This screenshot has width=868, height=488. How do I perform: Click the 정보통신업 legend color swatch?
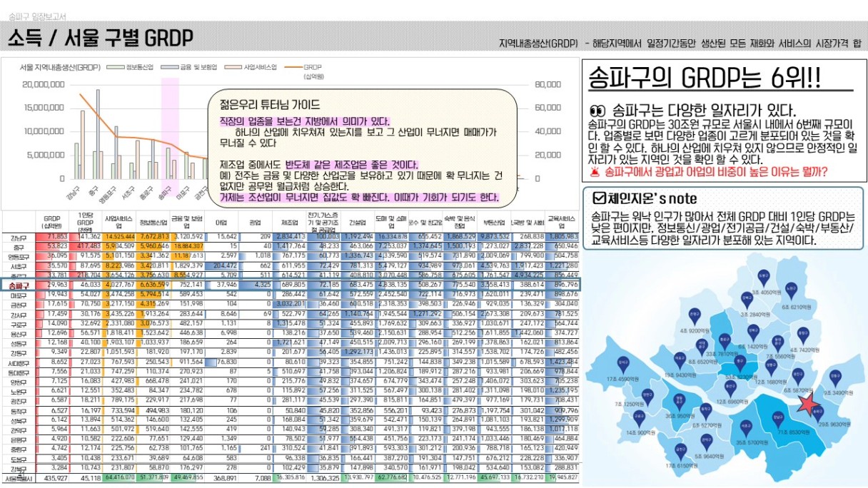pyautogui.click(x=114, y=67)
